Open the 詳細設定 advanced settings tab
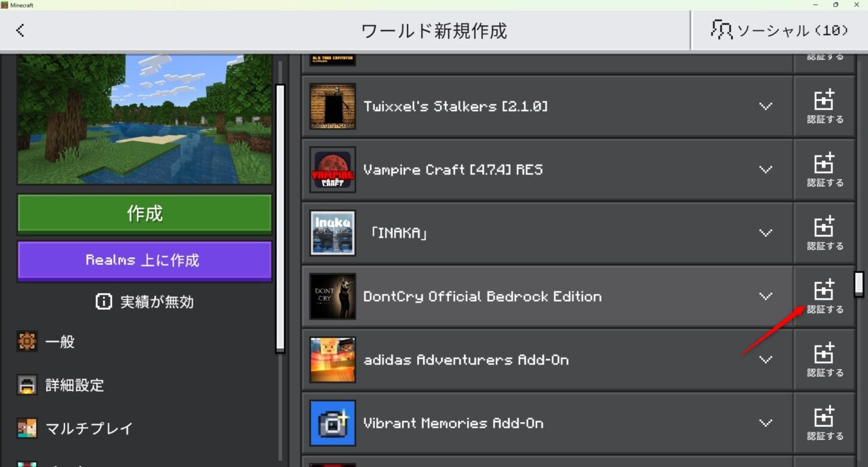Screen dimensions: 868x467 coord(144,386)
